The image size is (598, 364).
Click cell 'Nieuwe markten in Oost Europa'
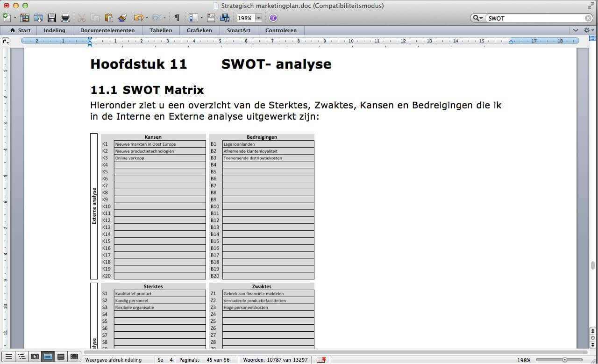pos(160,144)
